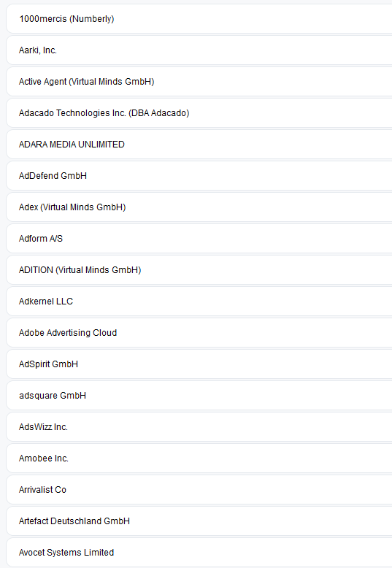The image size is (392, 568).
Task: Open ADITION (Virtual Minds GmbH) row
Action: click(199, 270)
